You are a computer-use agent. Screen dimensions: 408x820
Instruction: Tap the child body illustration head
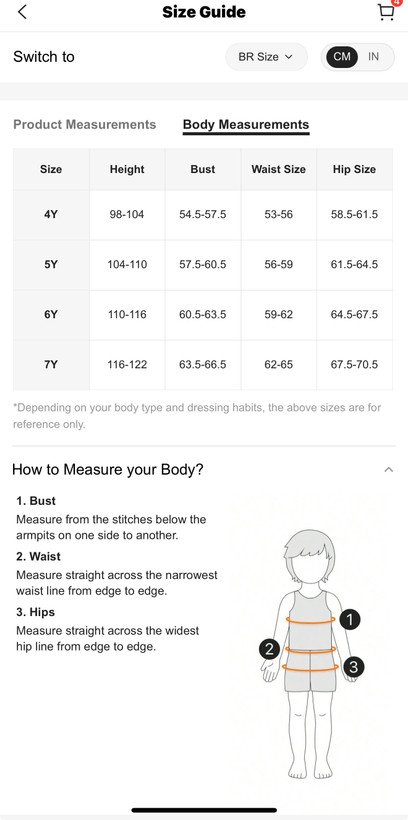(x=309, y=557)
